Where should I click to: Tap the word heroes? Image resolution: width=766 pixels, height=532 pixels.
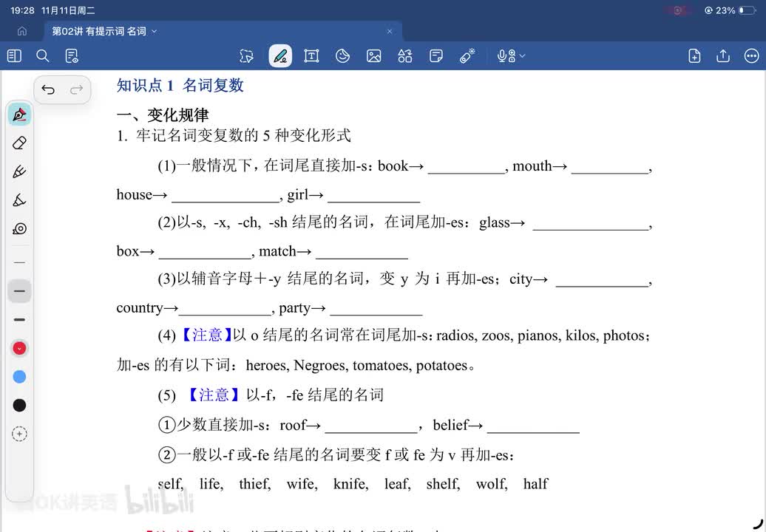tap(267, 366)
